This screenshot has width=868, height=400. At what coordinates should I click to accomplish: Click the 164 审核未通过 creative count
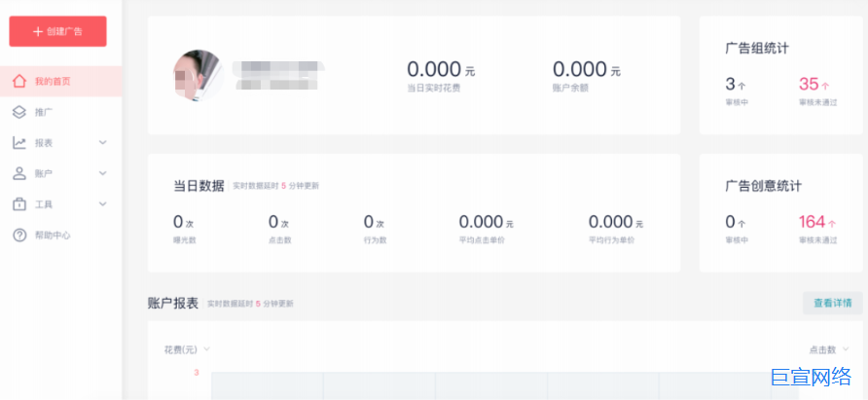point(817,230)
